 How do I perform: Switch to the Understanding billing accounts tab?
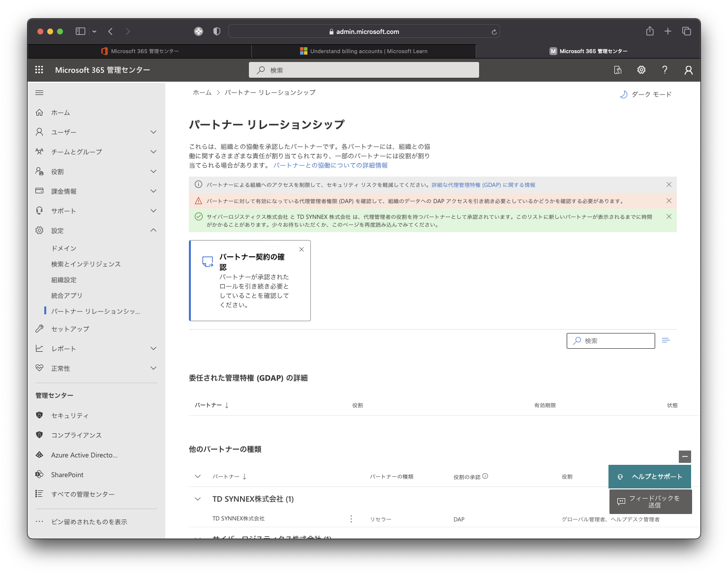coord(364,51)
